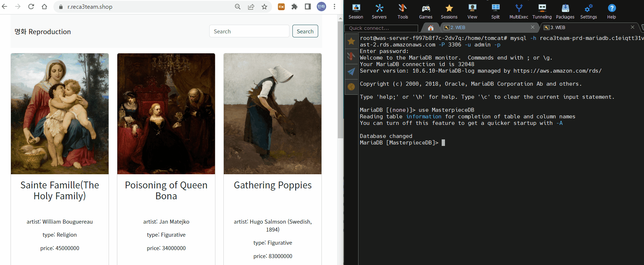Click price: 83000000 text
The width and height of the screenshot is (644, 265).
(272, 256)
